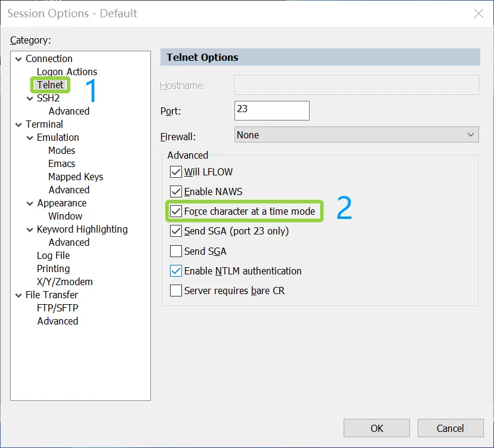Open the Mapped Keys settings
Screen dimensions: 494x448
[75, 177]
